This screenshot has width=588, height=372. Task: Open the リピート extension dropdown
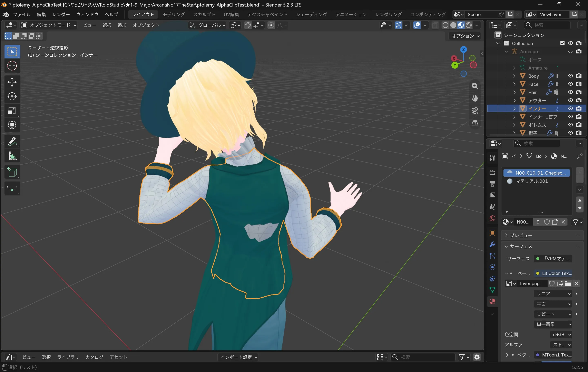[553, 314]
